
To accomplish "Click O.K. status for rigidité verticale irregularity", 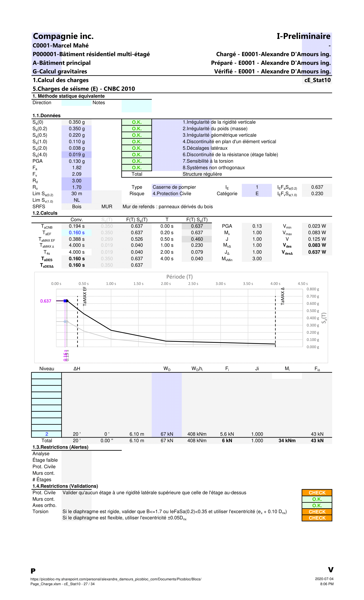I will coord(137,122).
